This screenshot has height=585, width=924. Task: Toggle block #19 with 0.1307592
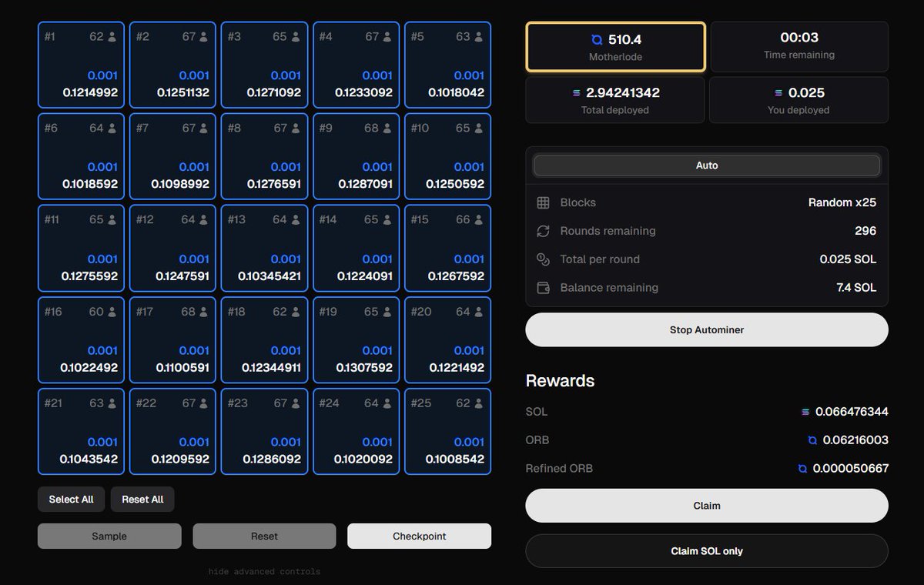pos(356,339)
